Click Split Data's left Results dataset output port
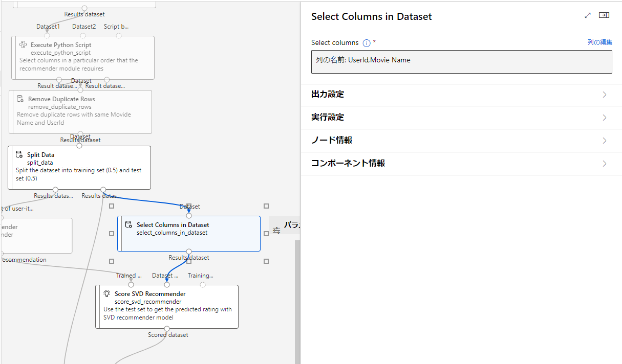 click(56, 190)
